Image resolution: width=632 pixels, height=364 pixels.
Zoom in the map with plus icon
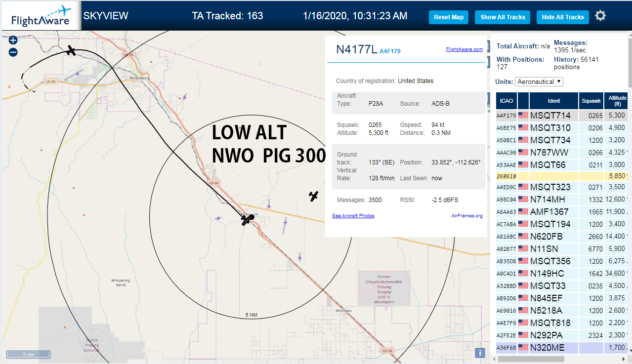[x=13, y=40]
